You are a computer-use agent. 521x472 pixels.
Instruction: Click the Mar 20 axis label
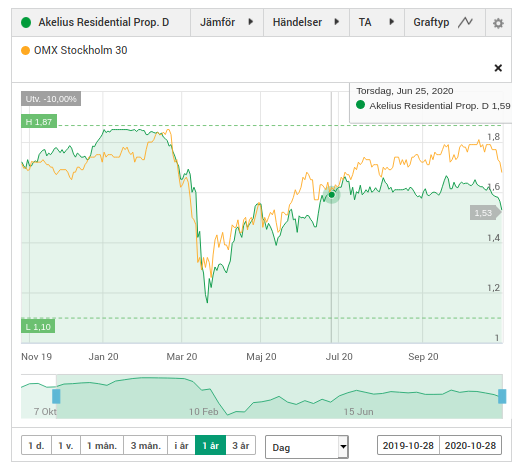[182, 357]
